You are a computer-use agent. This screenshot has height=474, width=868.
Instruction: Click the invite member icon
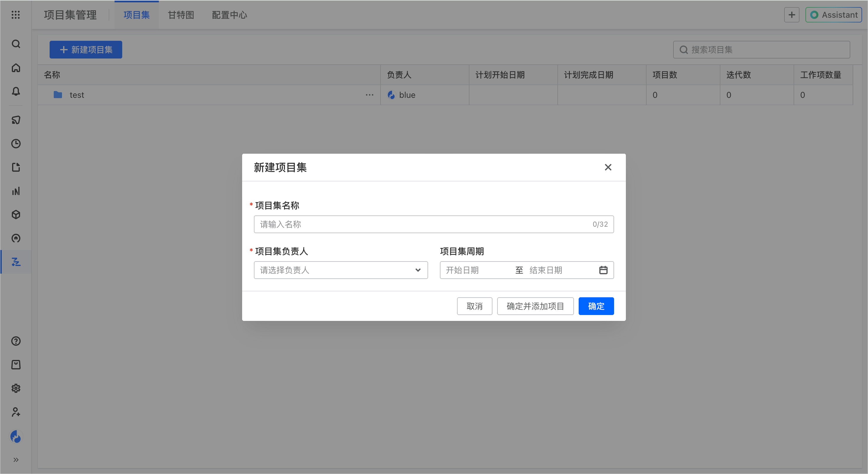click(16, 412)
